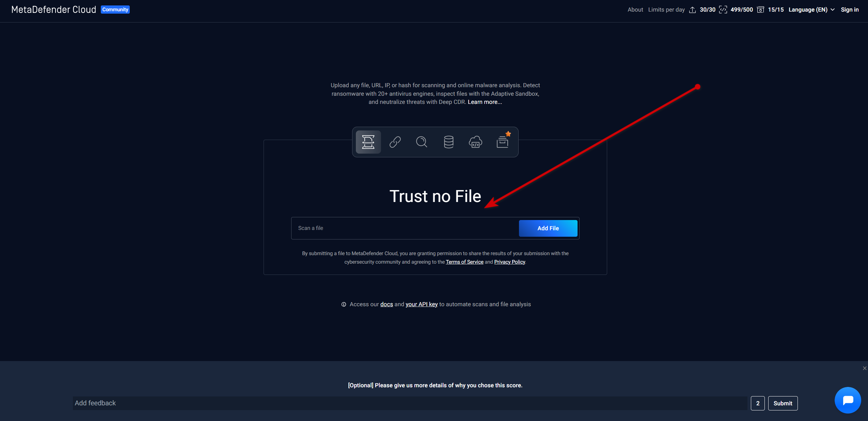Viewport: 868px width, 421px height.
Task: Open the magnifier search tab icon
Action: coord(422,142)
